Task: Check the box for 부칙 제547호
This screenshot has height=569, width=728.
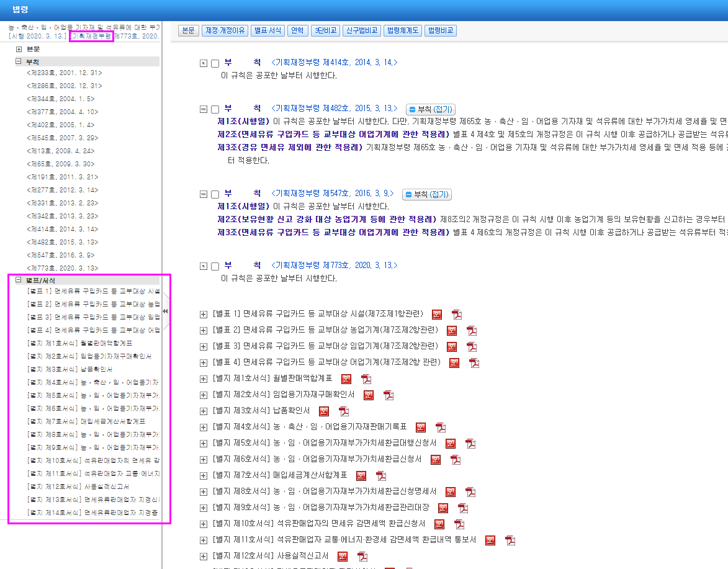Action: pos(215,194)
